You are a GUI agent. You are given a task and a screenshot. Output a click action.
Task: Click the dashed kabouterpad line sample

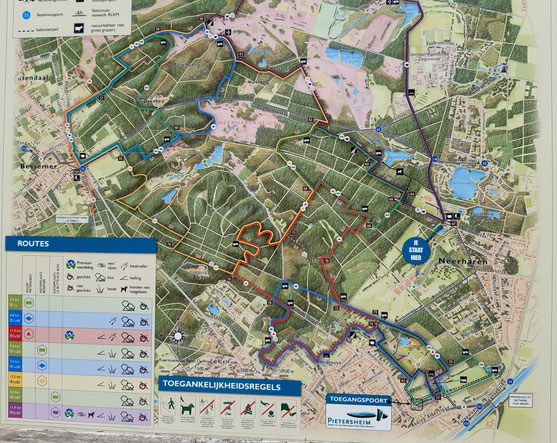(26, 31)
